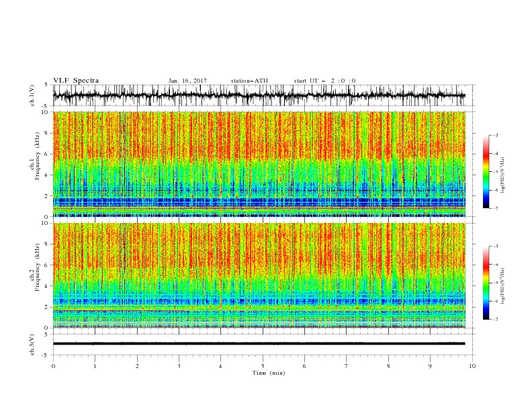Click the "Time (min)" x-axis label
This screenshot has width=532, height=411.
pyautogui.click(x=269, y=373)
